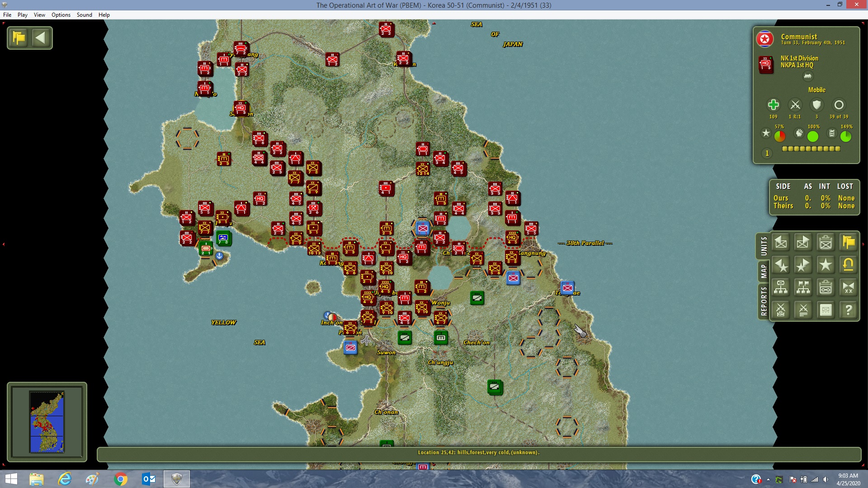Click the yellow flags end-turn button at top left
Image resolution: width=868 pixels, height=488 pixels.
19,38
